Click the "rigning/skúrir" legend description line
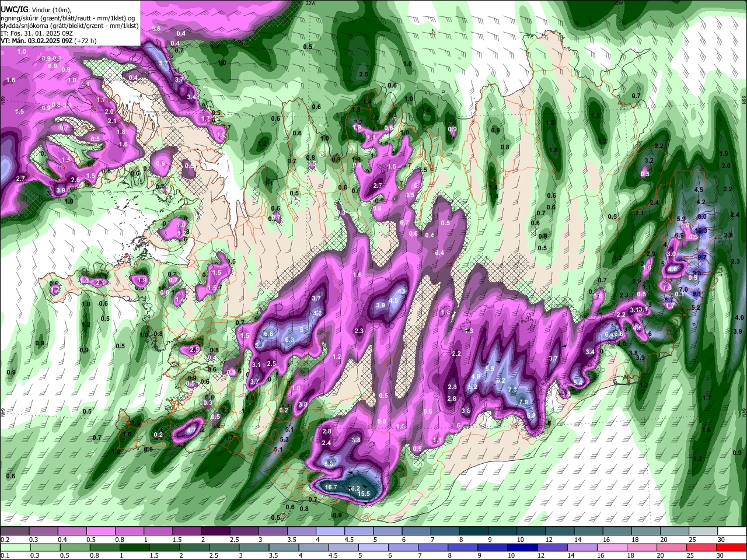Screen dimensions: 747x560 click(x=69, y=18)
